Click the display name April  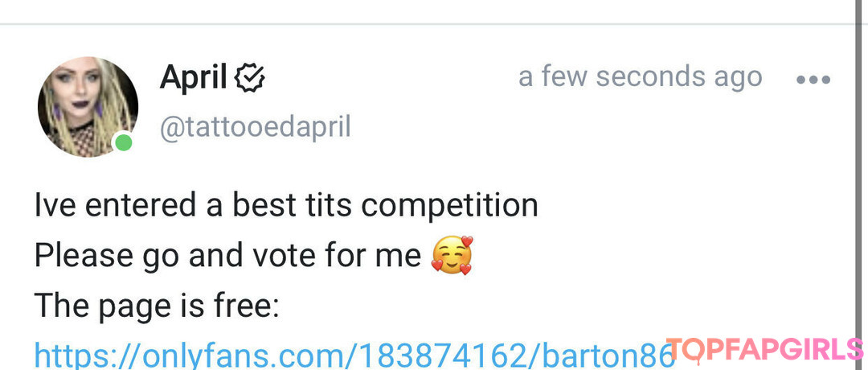[x=193, y=78]
